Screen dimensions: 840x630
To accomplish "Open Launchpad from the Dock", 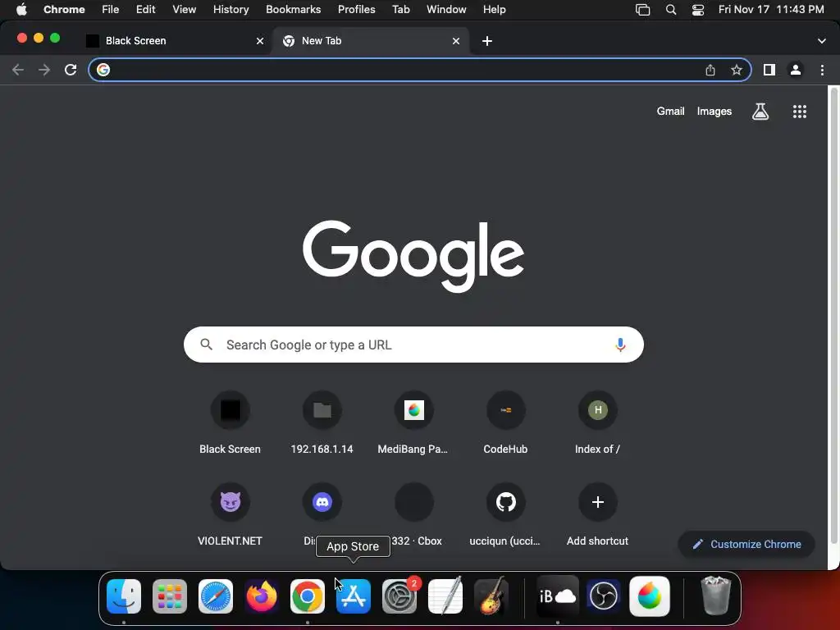I will [x=169, y=596].
